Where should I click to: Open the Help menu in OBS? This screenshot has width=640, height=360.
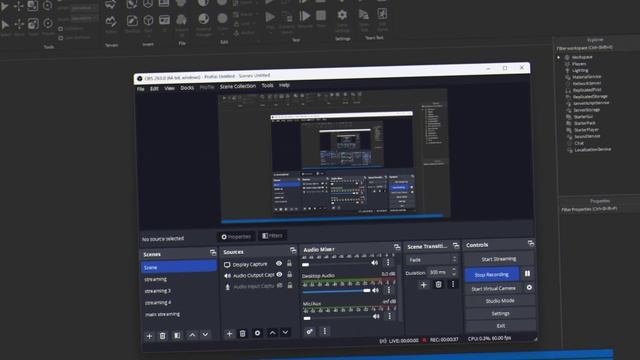pos(284,85)
